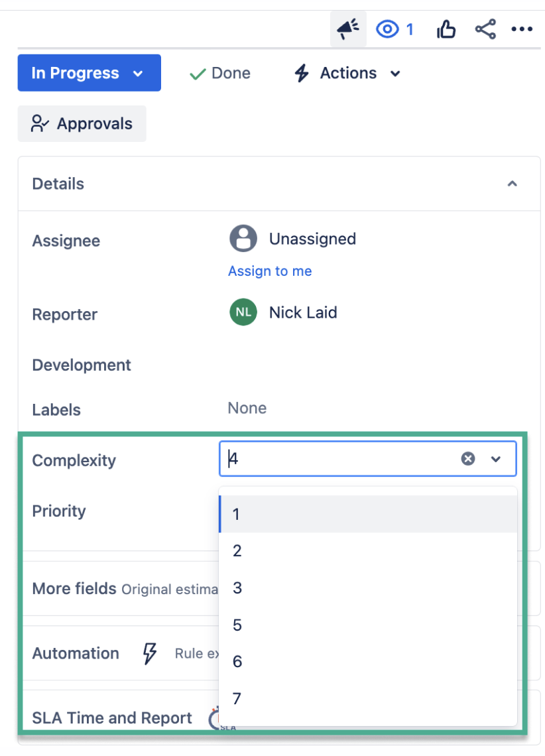Select option 2 in Complexity list
Screen dimensions: 545x756
[368, 550]
